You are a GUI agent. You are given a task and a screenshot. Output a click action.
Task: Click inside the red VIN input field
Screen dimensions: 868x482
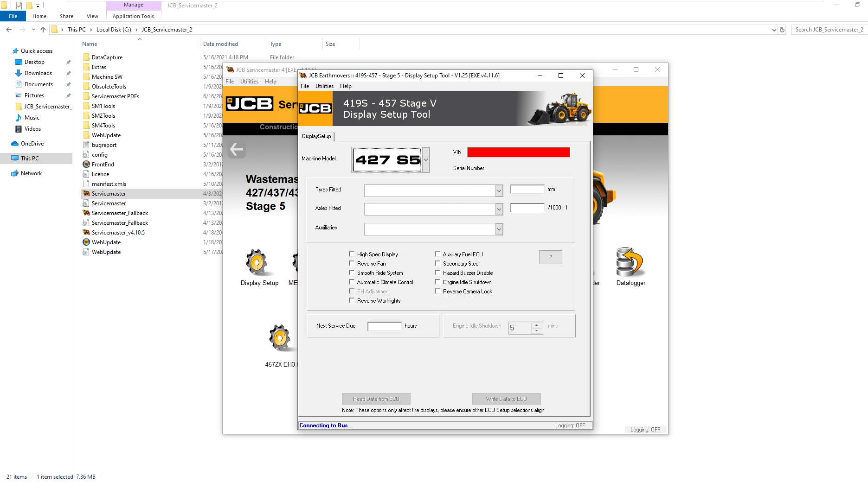pyautogui.click(x=518, y=152)
